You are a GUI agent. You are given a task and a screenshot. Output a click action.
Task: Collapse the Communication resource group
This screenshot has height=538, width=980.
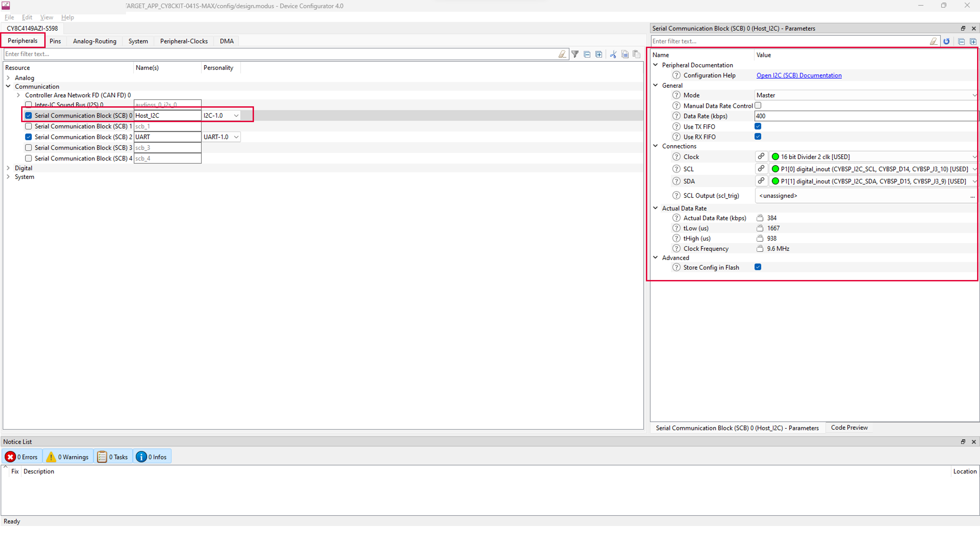(x=8, y=86)
